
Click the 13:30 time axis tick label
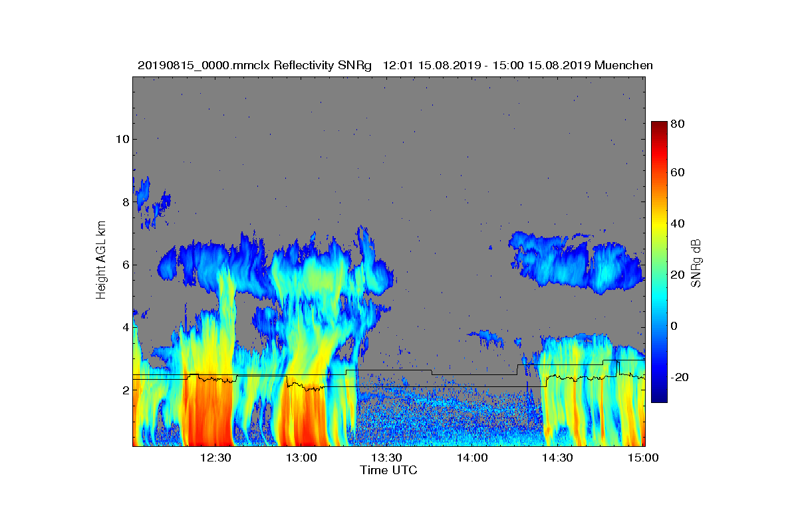[386, 458]
